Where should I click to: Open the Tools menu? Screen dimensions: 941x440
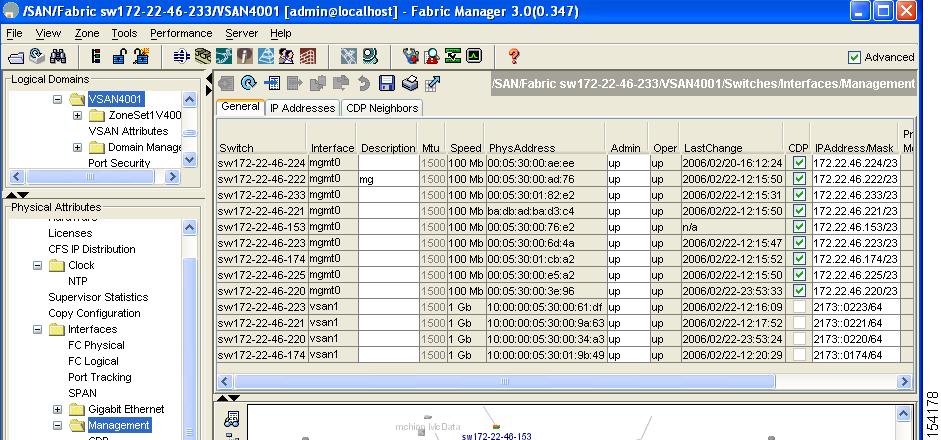coord(124,34)
